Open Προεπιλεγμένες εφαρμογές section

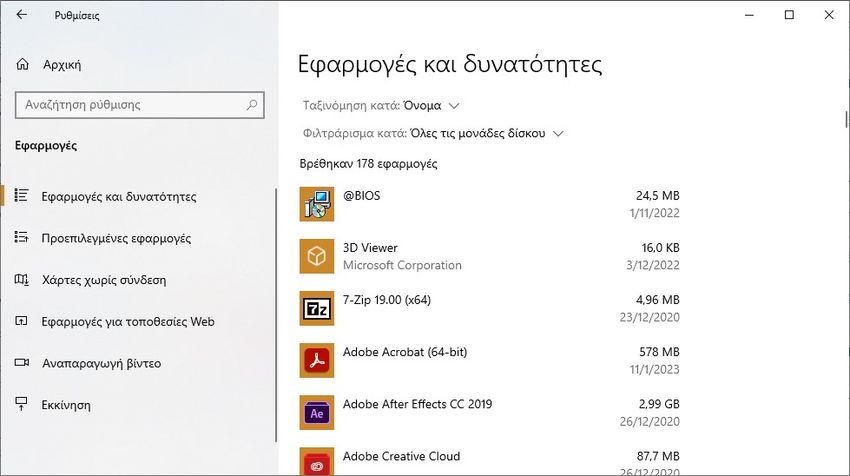point(116,238)
